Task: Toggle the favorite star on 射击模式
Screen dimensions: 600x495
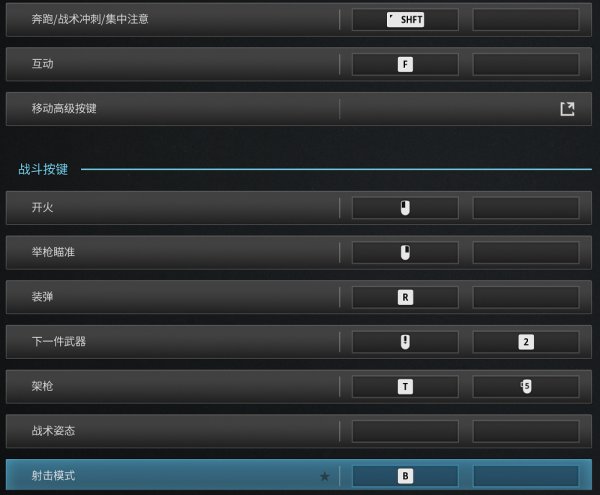Action: tap(324, 476)
